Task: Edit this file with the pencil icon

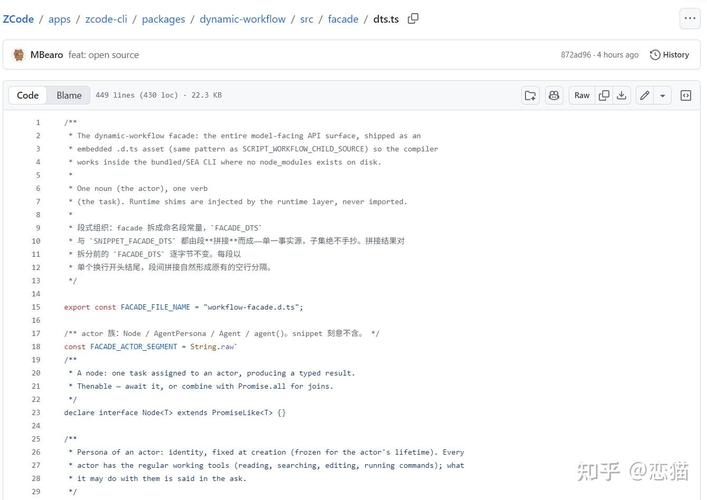Action: (645, 95)
